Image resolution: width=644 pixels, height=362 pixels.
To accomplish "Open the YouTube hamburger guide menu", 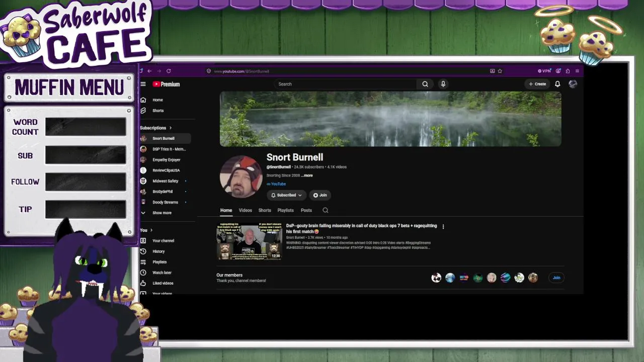I will tap(143, 84).
